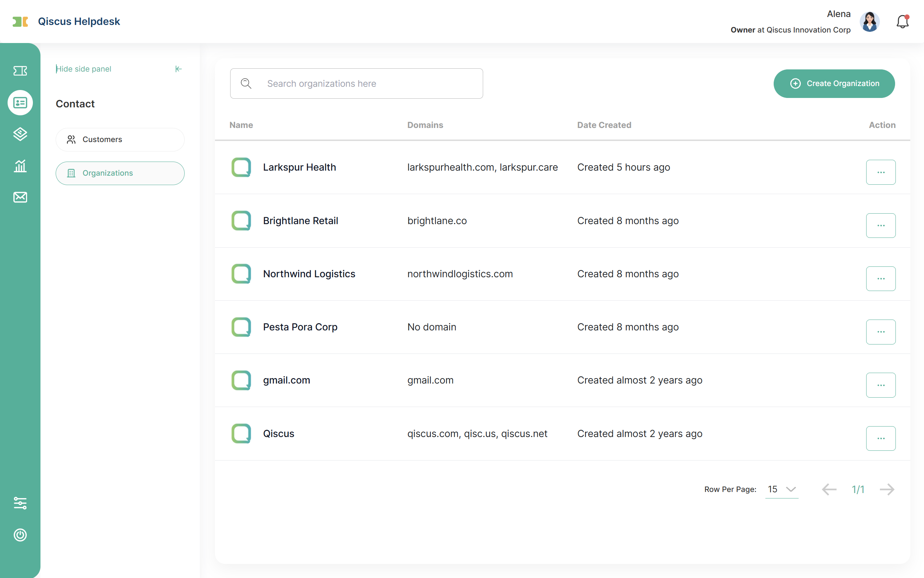Open Pesta Pora Corp organization name
924x578 pixels.
tap(300, 327)
